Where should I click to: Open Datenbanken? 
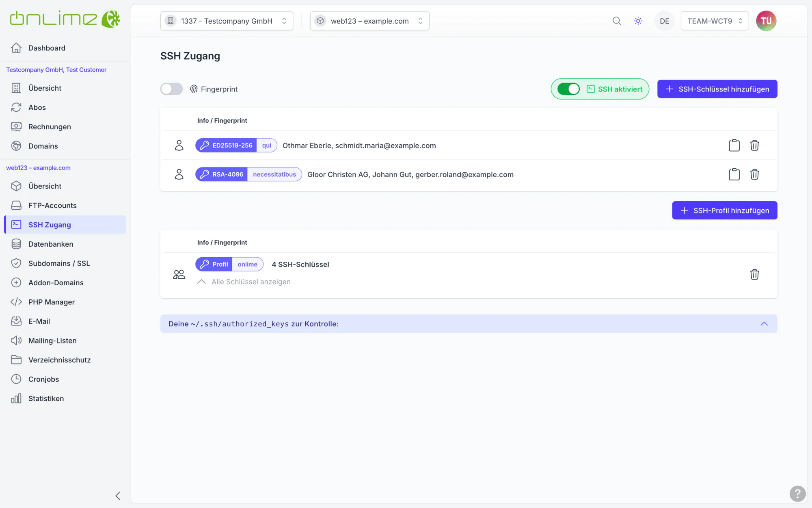point(65,244)
